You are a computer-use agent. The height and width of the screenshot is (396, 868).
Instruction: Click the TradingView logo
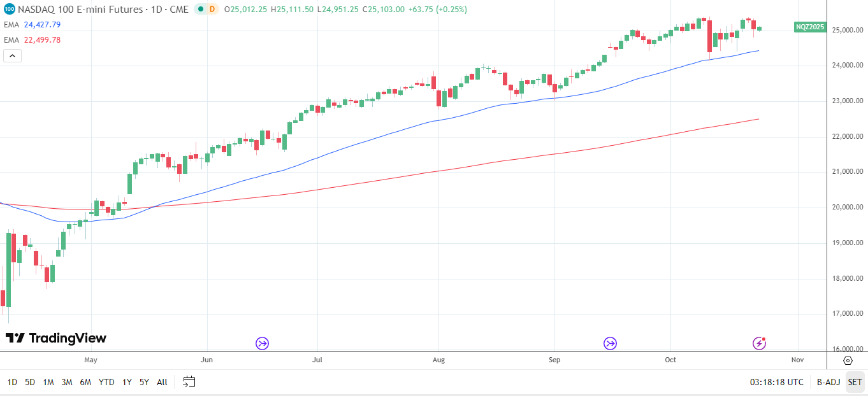(56, 338)
